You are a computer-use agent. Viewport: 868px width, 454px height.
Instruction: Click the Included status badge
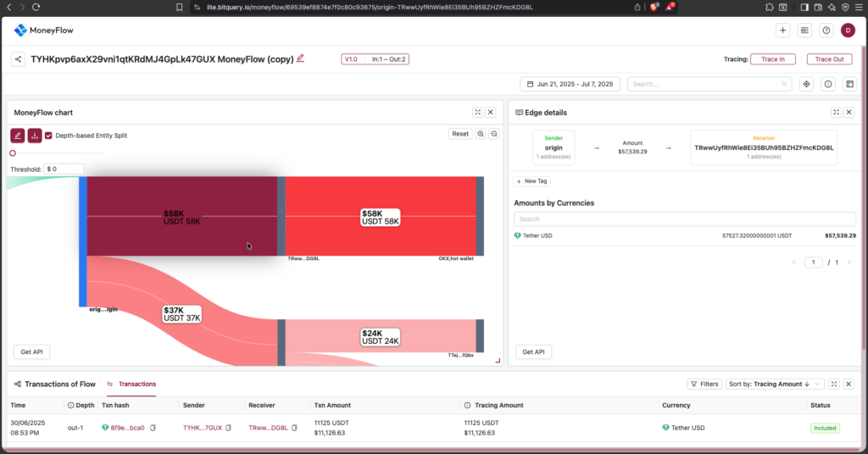[825, 428]
